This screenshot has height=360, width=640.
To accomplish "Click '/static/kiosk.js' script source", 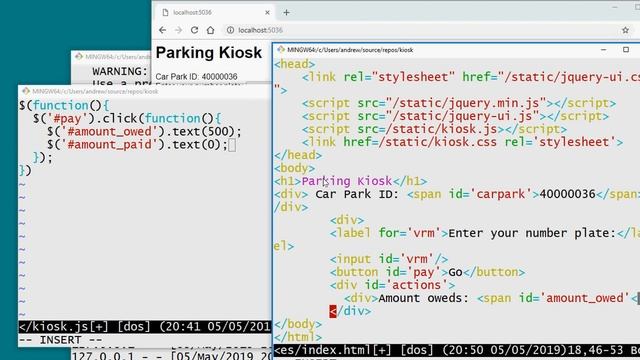I will (x=442, y=129).
